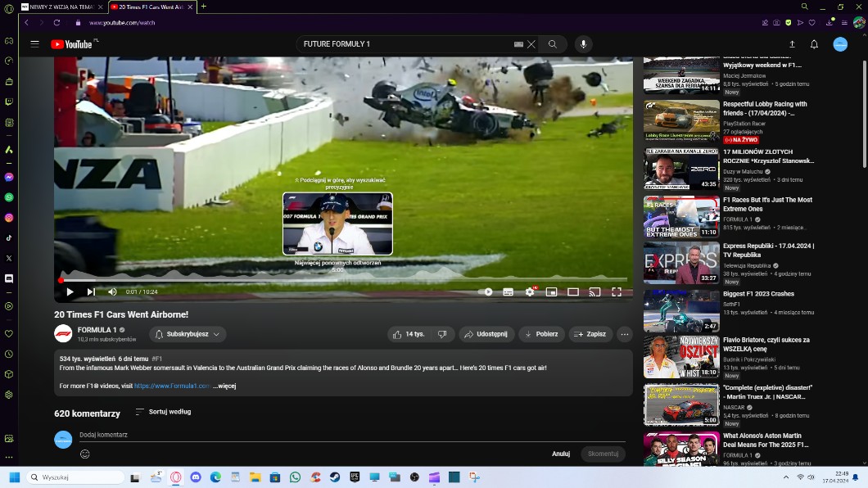Toggle theater mode view
The image size is (868, 488).
[573, 291]
